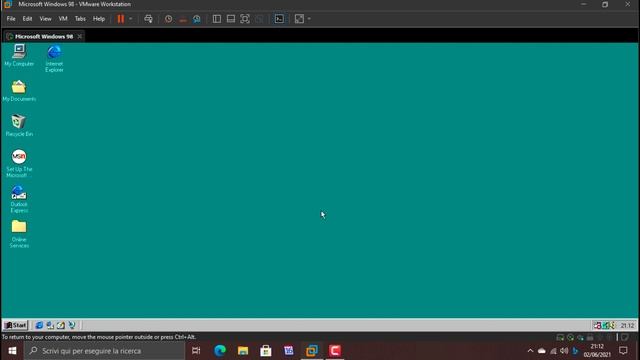Click View Channels icon in Quick Launch
Viewport: 640px width, 360px height.
tap(72, 325)
